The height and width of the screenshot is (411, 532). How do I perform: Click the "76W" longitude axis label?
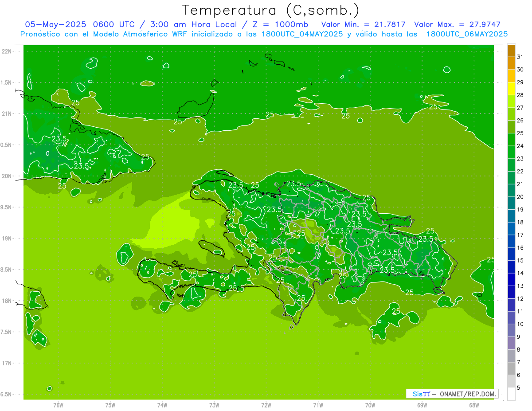tap(58, 405)
